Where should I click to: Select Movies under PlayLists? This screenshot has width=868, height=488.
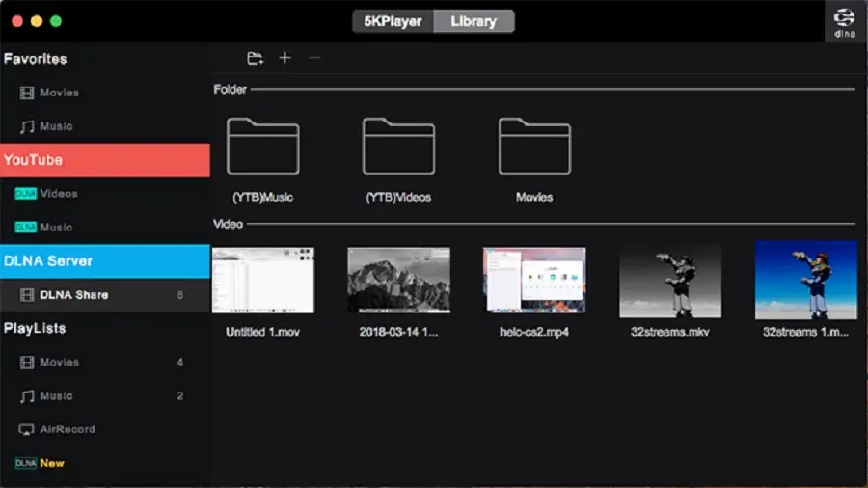tap(105, 363)
